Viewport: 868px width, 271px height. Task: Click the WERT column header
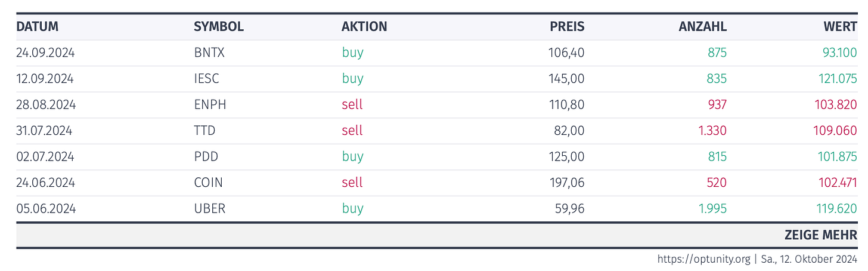(841, 27)
